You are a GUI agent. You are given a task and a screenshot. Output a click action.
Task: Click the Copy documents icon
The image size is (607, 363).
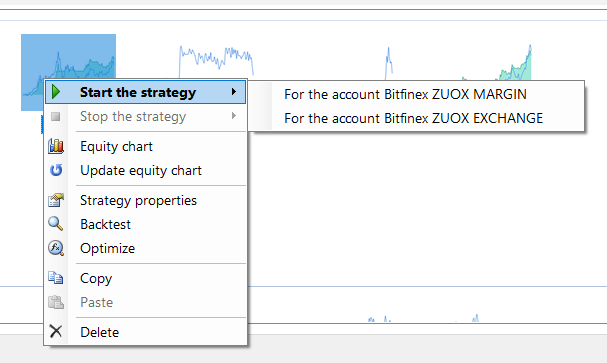pyautogui.click(x=56, y=278)
